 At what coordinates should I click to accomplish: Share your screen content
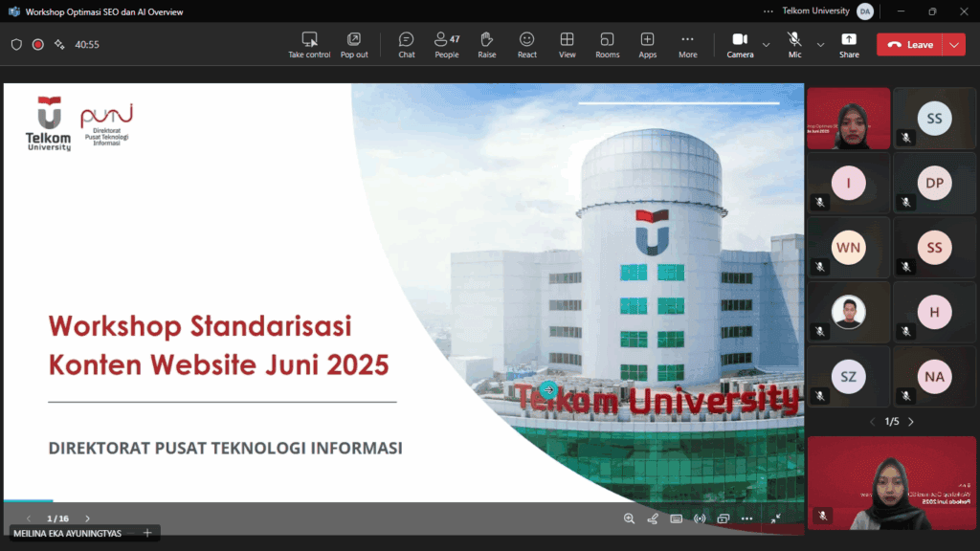click(x=849, y=45)
